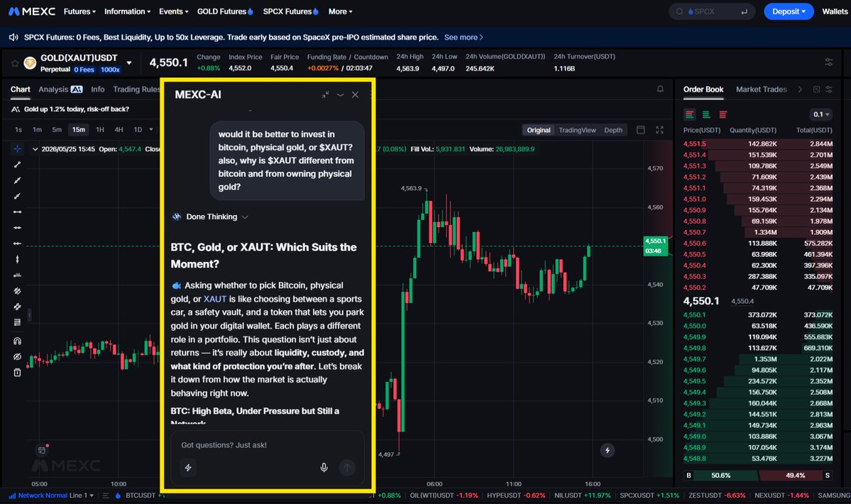
Task: Show only buy orders in order book
Action: [706, 114]
